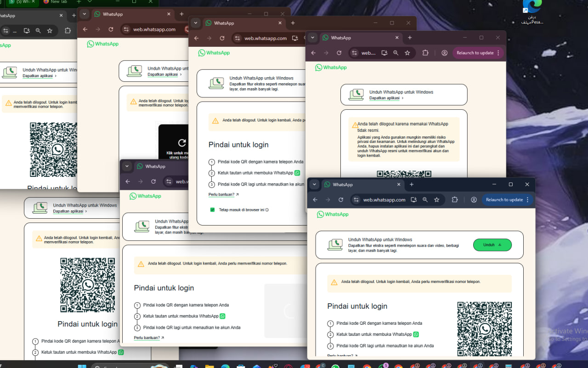Select the WhatsApp tab in the Tetap masuk checkbox window

pos(244,23)
